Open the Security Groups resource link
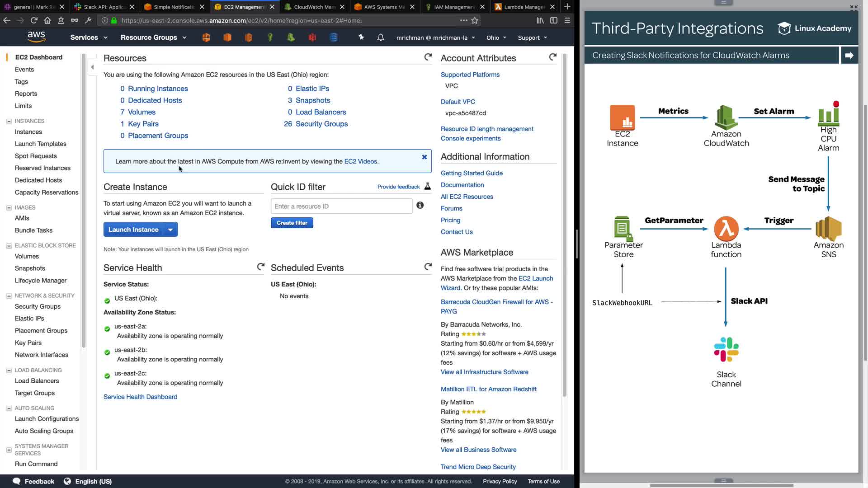The image size is (868, 488). tap(321, 124)
